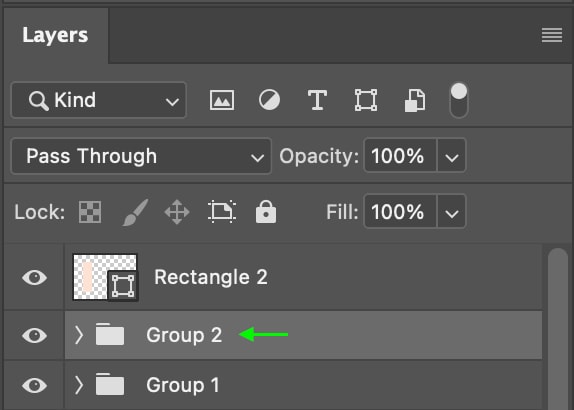This screenshot has width=574, height=410.
Task: Lock transparent pixels checkerboard icon
Action: point(90,212)
